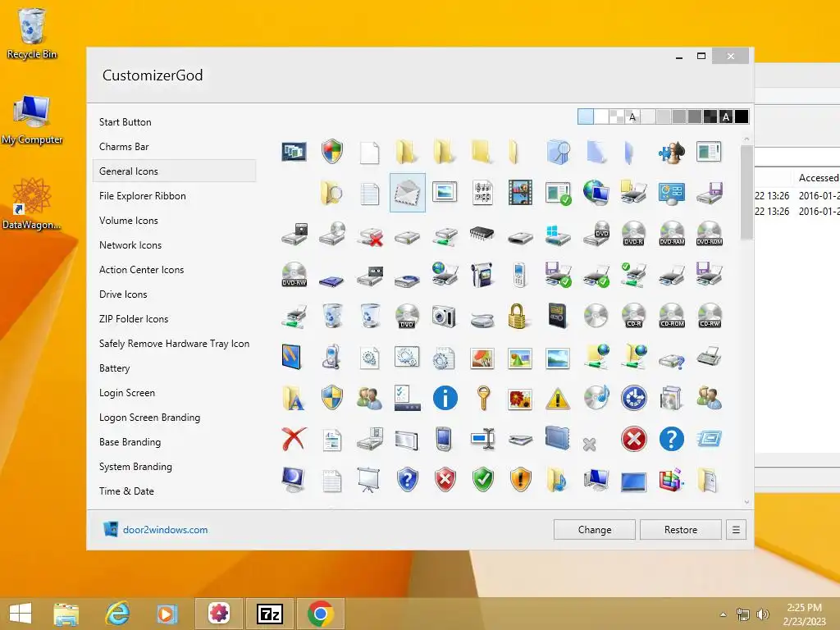Pick the film strip video icon

point(520,193)
